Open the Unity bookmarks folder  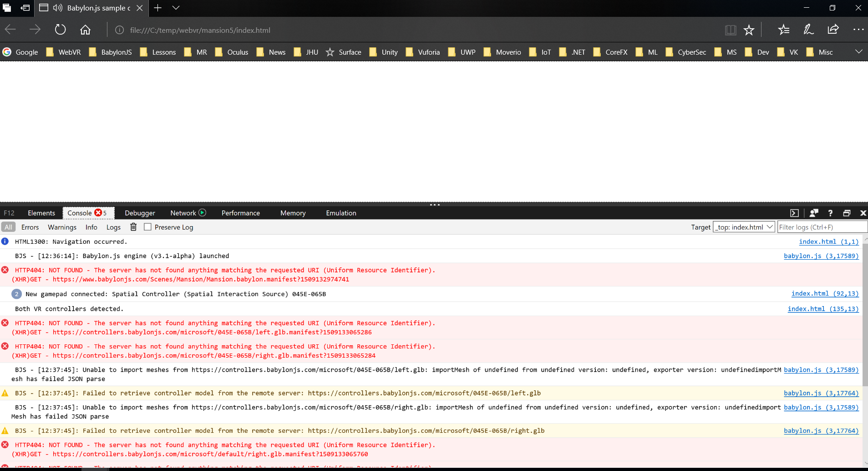(384, 52)
